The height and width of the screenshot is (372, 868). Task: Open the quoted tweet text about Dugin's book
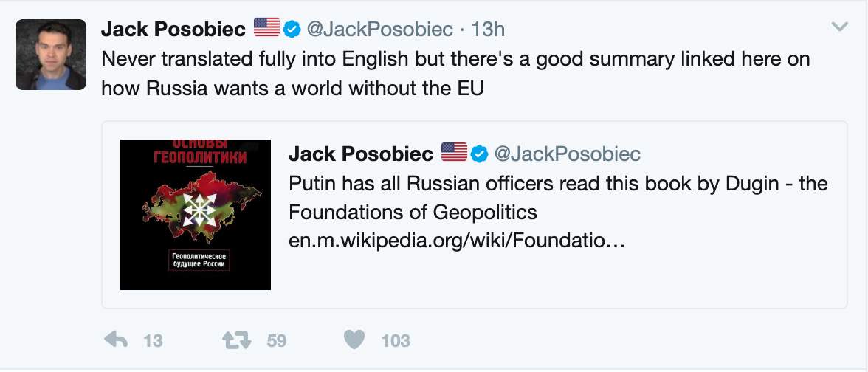point(557,198)
